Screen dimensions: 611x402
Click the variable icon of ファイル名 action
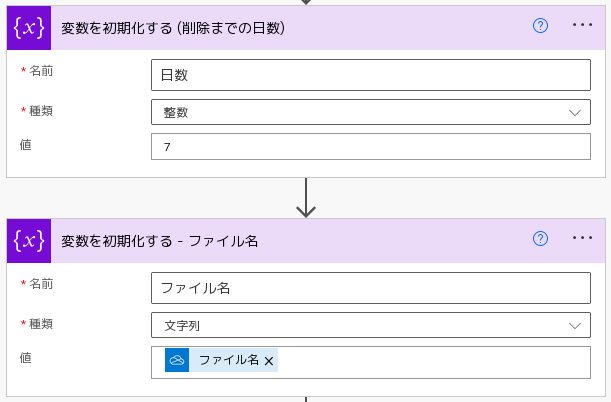[29, 241]
